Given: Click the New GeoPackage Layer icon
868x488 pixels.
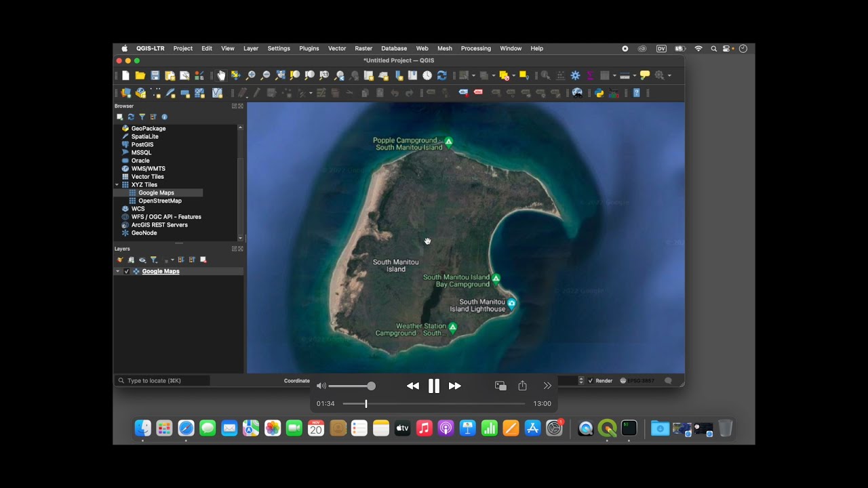Looking at the screenshot, I should point(140,93).
